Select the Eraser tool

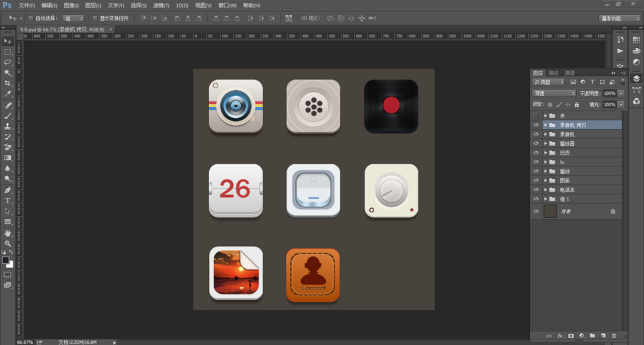[8, 147]
